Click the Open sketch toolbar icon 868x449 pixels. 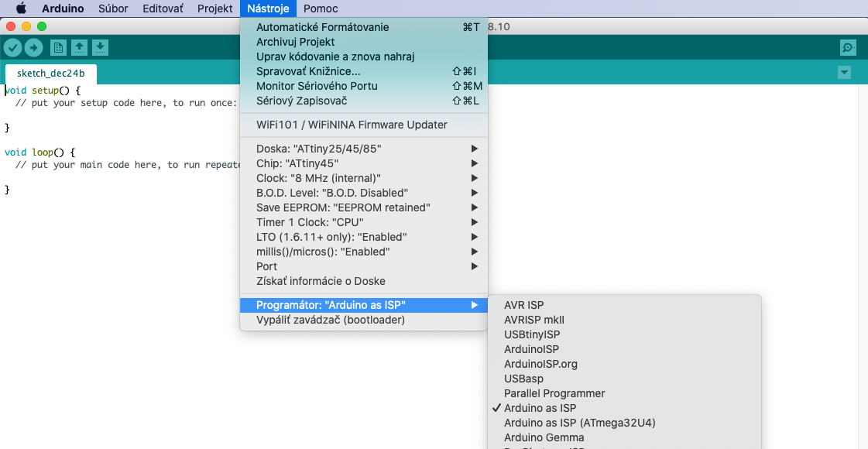pos(79,48)
